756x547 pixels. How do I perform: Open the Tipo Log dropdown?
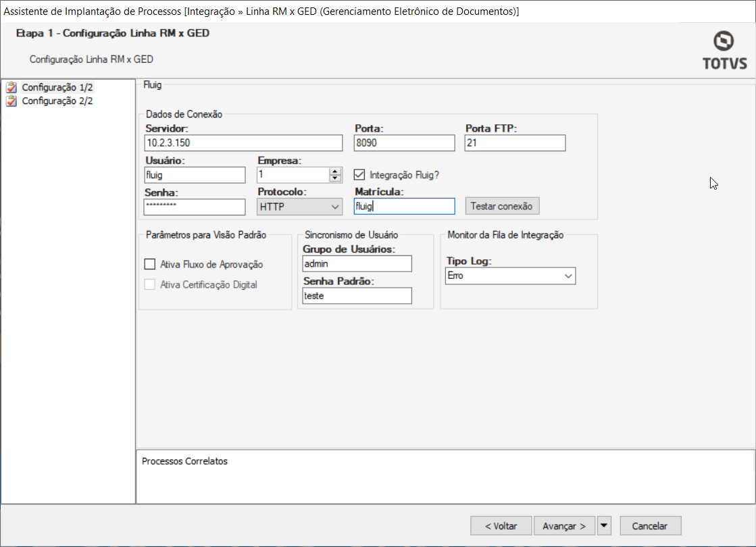510,276
